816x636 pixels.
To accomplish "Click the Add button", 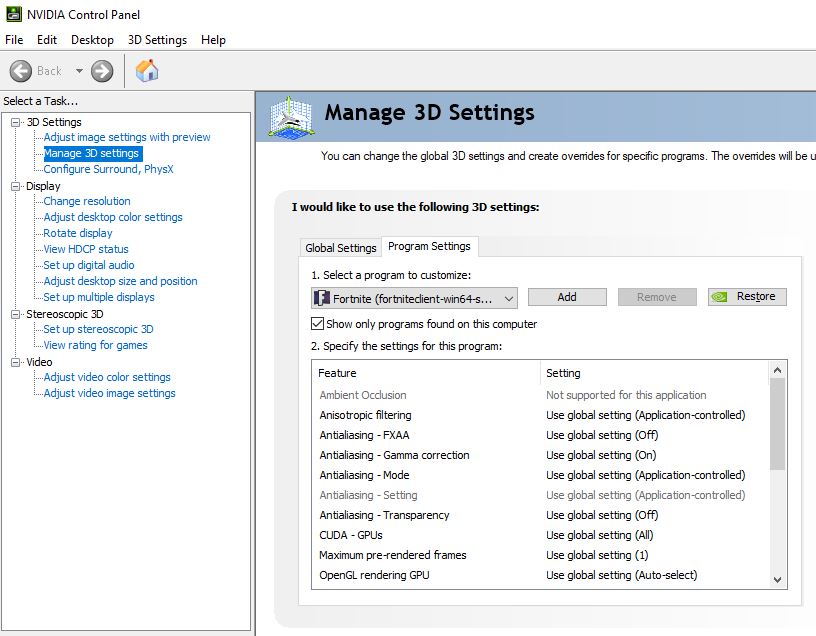I will tap(567, 297).
